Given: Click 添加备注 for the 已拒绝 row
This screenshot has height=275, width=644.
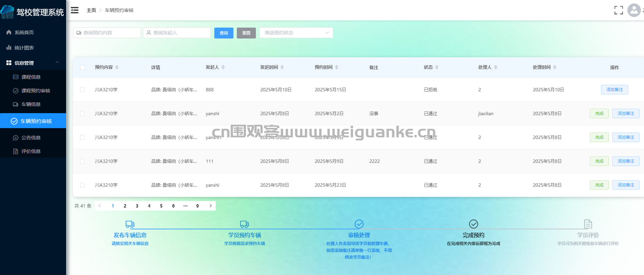Looking at the screenshot, I should 615,90.
